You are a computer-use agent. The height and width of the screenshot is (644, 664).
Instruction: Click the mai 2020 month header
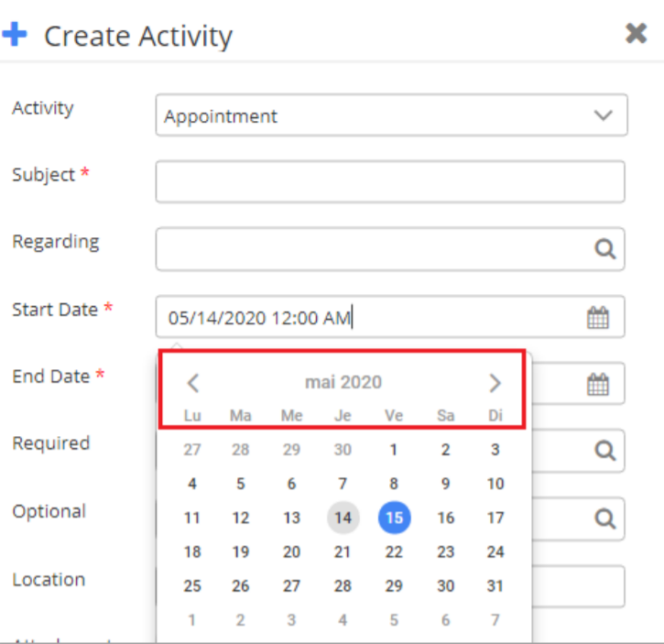[343, 383]
